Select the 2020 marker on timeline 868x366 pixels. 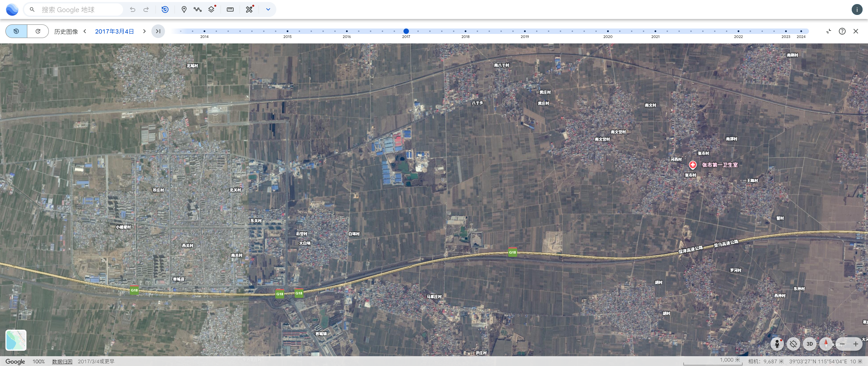click(608, 31)
